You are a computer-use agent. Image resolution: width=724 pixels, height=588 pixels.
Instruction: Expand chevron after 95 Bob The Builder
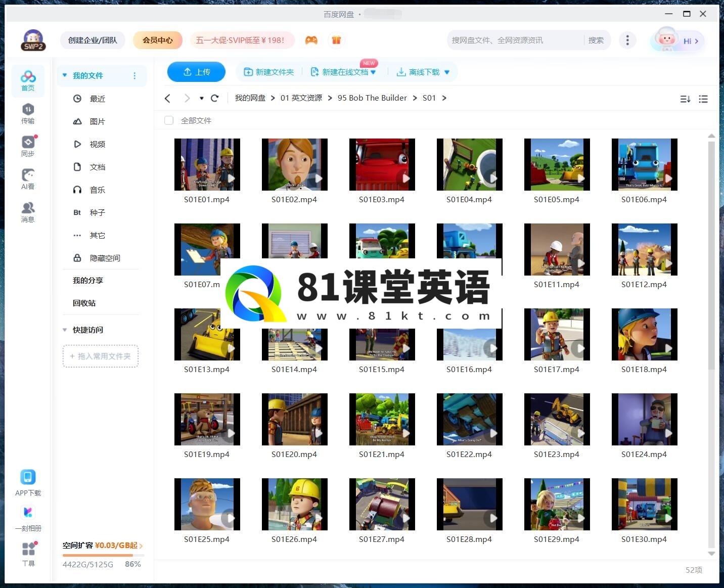[x=415, y=98]
